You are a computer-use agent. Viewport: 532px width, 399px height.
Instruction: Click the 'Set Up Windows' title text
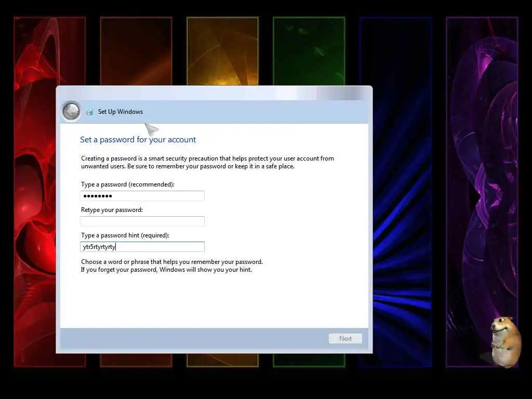(121, 112)
